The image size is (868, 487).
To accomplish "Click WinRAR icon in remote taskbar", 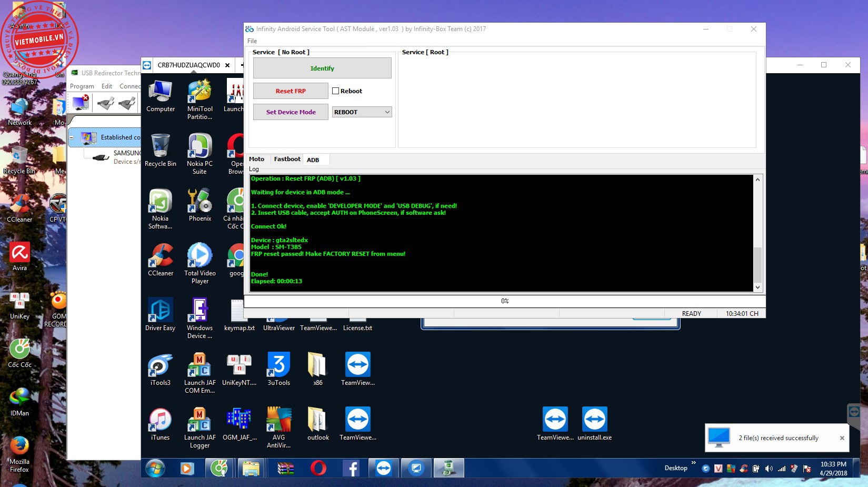I will (x=286, y=468).
